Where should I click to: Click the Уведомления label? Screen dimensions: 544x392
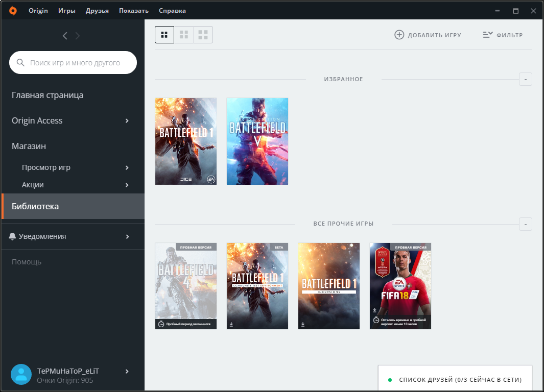tap(42, 236)
